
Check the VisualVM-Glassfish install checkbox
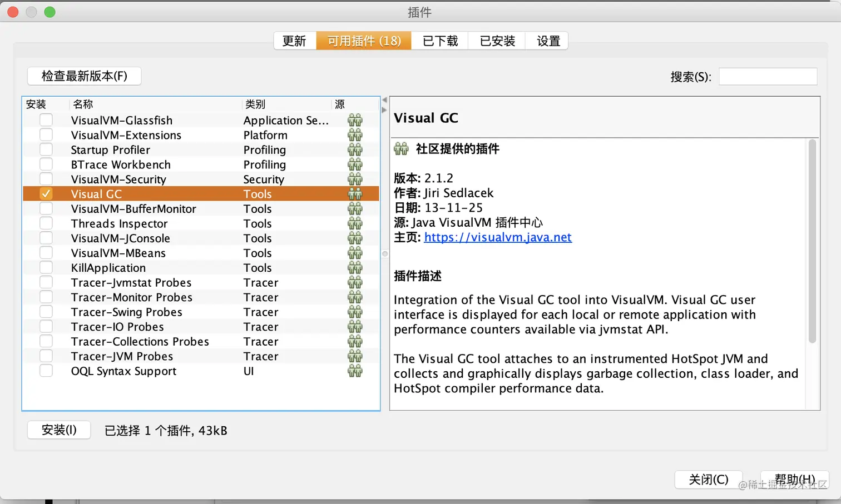tap(46, 120)
